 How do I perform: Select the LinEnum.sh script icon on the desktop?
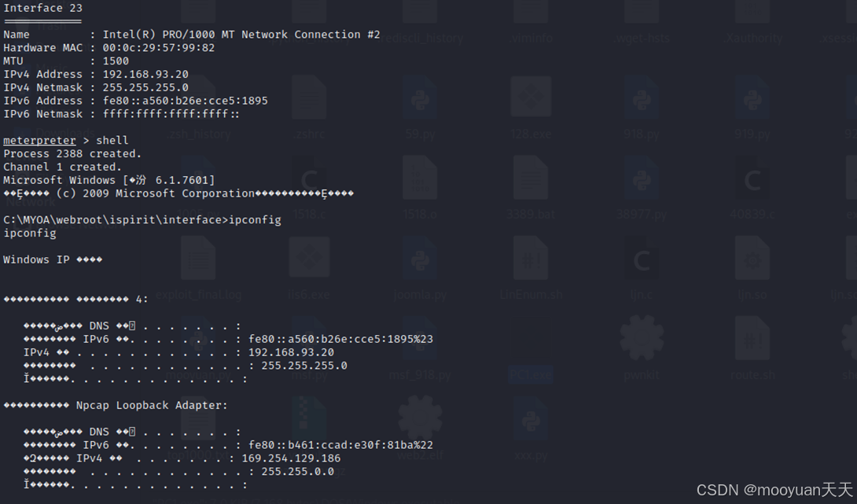pyautogui.click(x=531, y=259)
